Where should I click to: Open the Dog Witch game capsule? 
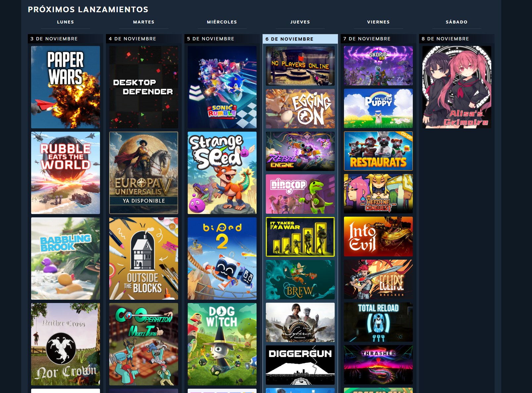pos(222,344)
